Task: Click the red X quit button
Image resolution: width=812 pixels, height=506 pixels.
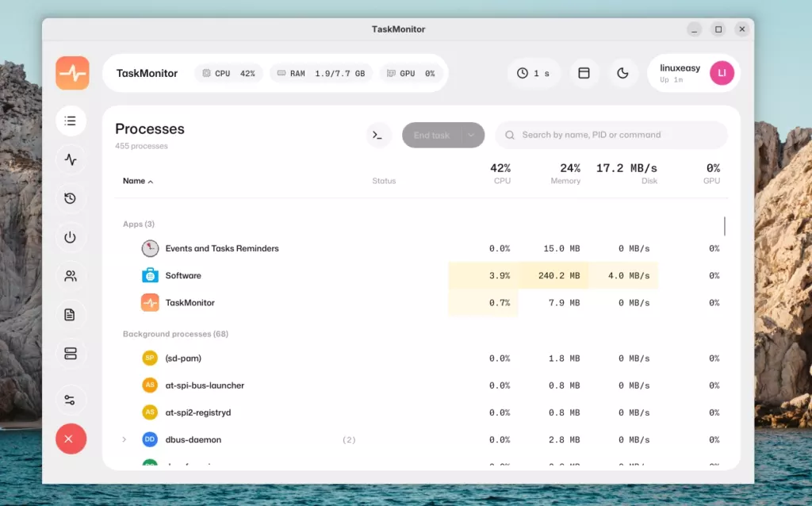Action: click(71, 439)
